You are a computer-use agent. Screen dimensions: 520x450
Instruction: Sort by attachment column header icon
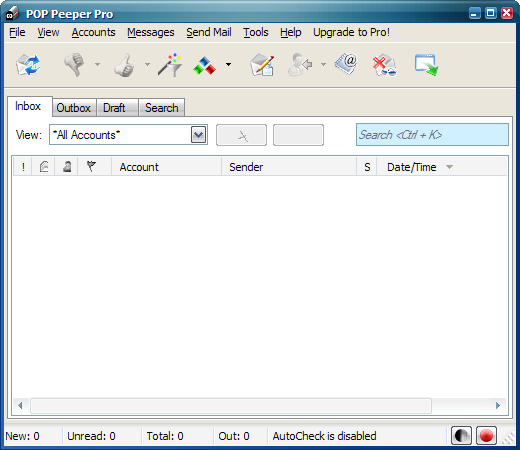pyautogui.click(x=44, y=167)
